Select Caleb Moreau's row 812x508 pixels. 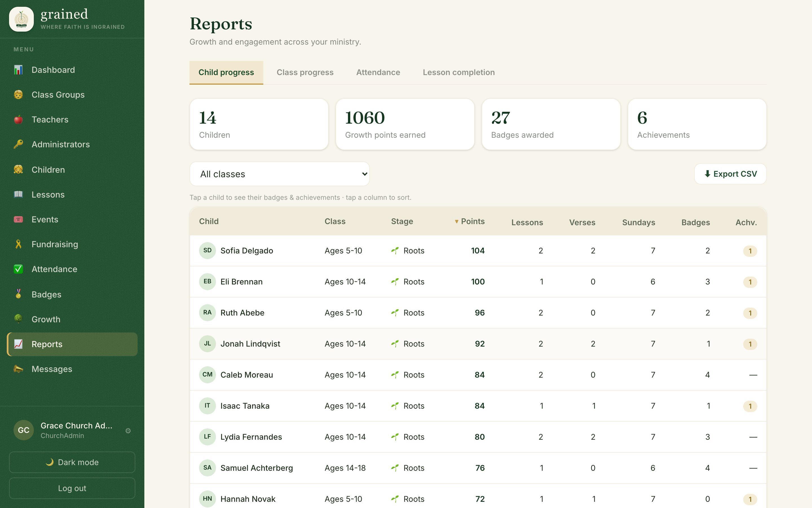(478, 375)
